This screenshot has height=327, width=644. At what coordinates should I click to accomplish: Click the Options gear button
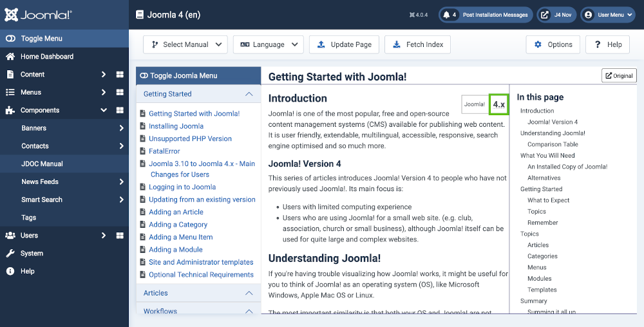pyautogui.click(x=553, y=44)
